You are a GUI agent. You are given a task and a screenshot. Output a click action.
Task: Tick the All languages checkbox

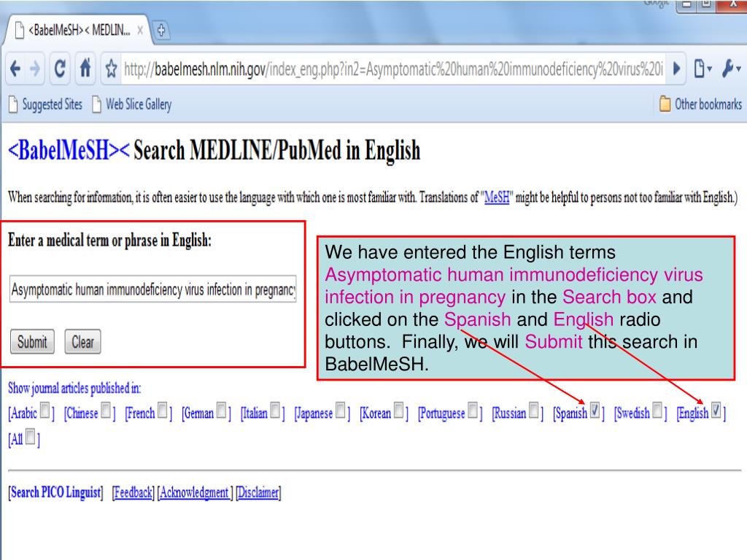(x=31, y=437)
